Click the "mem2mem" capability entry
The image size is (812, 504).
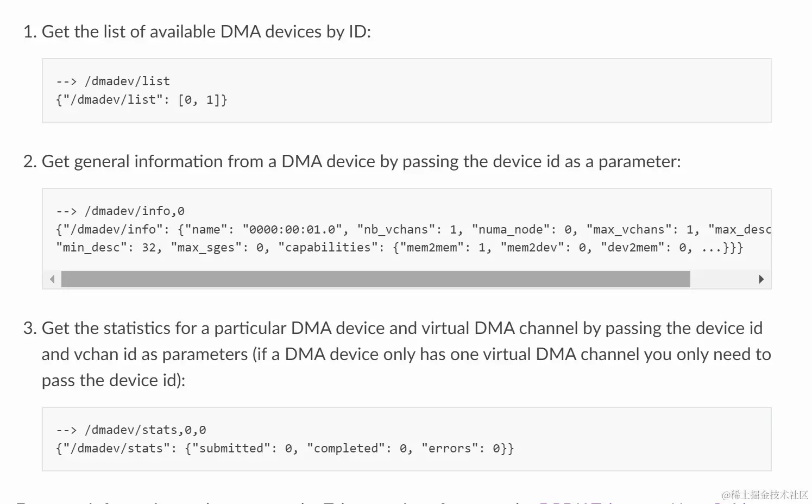(432, 248)
